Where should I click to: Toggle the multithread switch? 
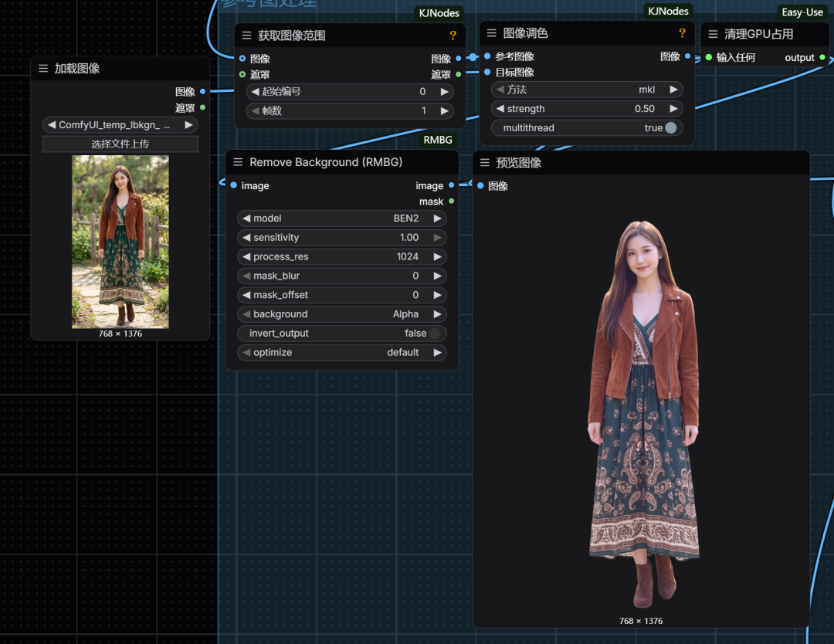(671, 128)
